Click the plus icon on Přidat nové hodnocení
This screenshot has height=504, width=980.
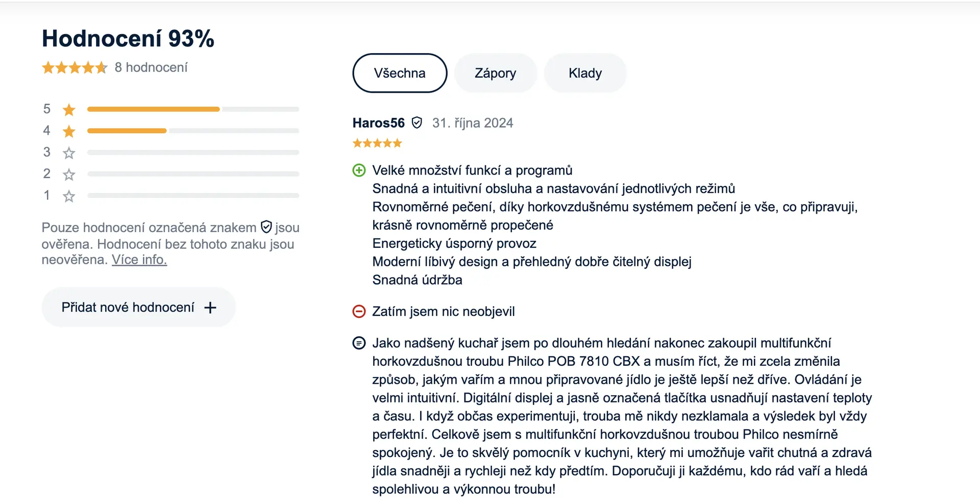point(210,307)
